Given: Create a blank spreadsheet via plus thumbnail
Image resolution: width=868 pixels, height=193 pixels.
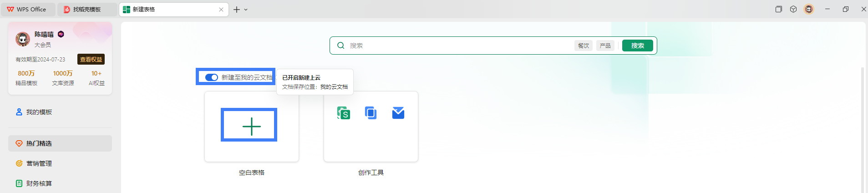Looking at the screenshot, I should coord(251,126).
